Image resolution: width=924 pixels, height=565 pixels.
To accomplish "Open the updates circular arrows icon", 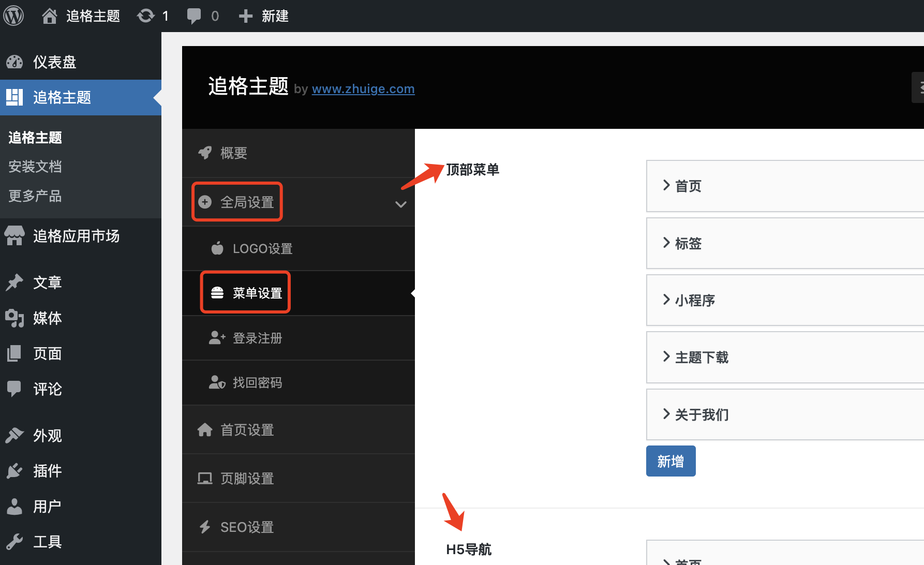I will point(146,16).
